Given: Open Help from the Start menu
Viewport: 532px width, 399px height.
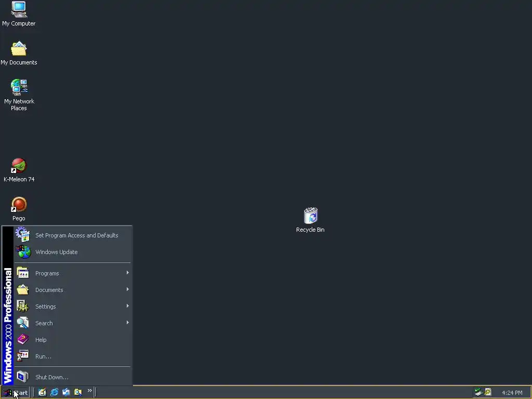Looking at the screenshot, I should tap(73, 340).
